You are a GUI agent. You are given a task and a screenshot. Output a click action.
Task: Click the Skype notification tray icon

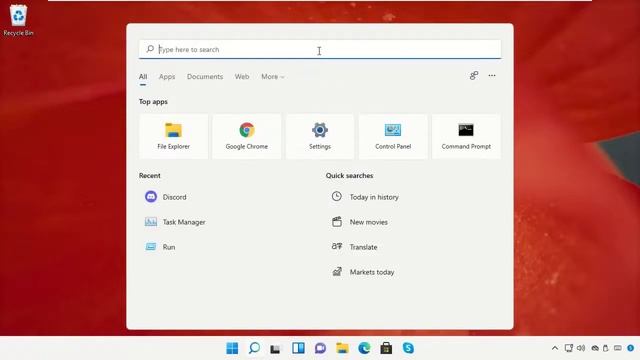point(631,348)
